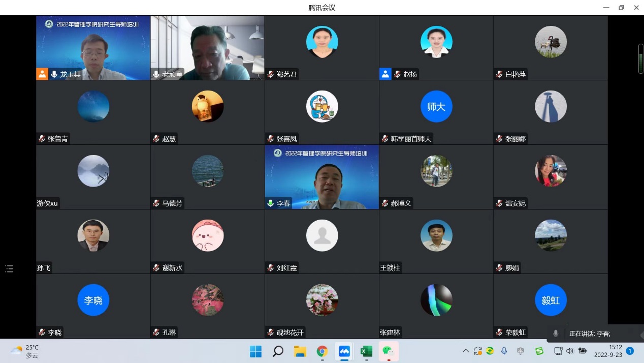The image size is (644, 363).
Task: Toggle the muted microphone icon for 郑艺君
Action: tap(271, 74)
